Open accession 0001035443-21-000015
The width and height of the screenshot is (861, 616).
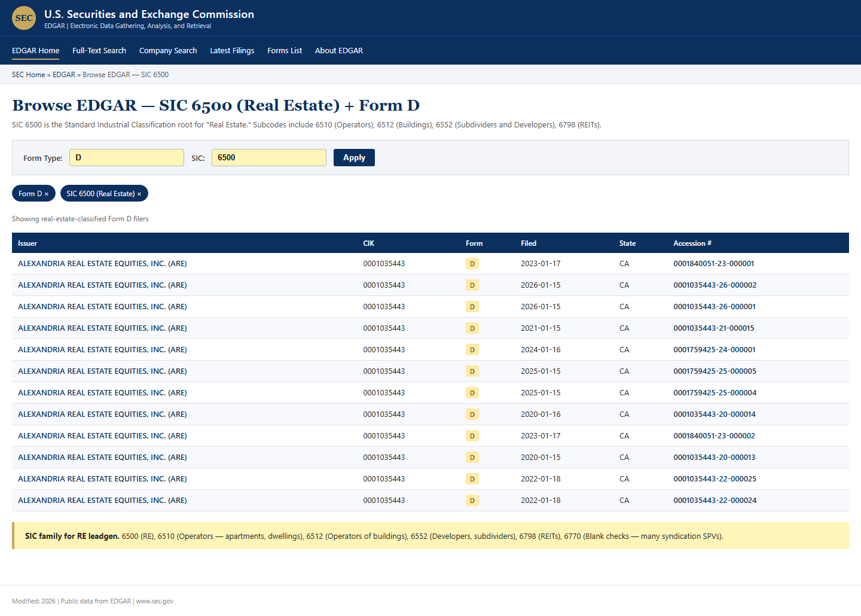tap(714, 328)
